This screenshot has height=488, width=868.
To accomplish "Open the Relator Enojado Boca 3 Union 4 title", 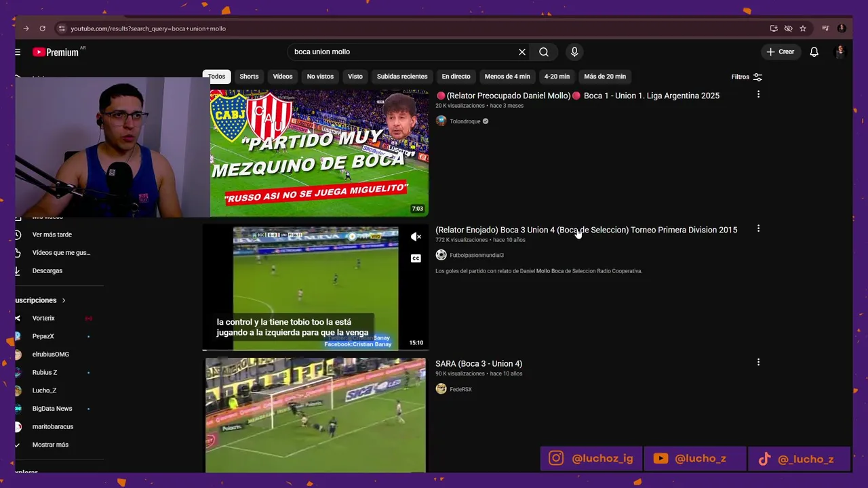I will click(586, 230).
